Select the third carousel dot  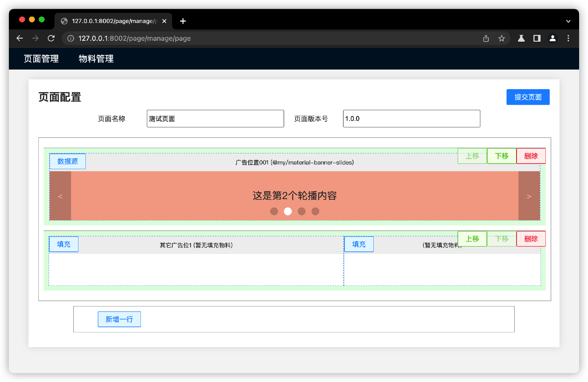302,211
